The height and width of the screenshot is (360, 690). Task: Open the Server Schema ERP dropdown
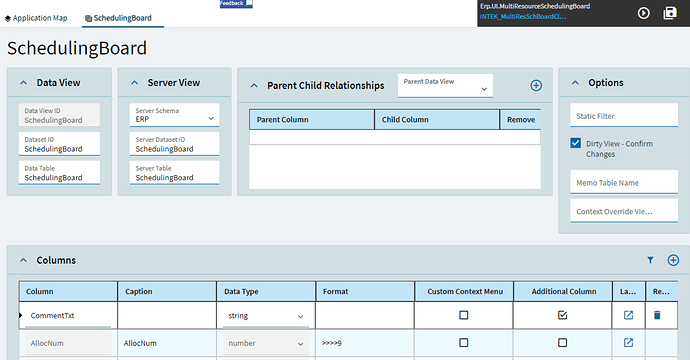click(174, 115)
